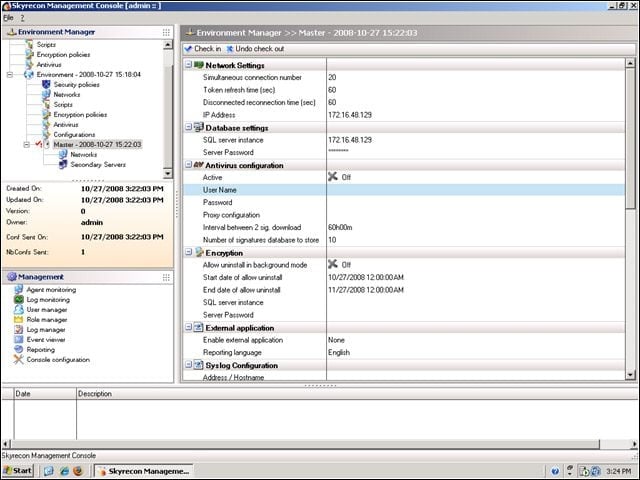This screenshot has width=640, height=480.
Task: Toggle the Antivirus Active Off value
Action: 340,177
